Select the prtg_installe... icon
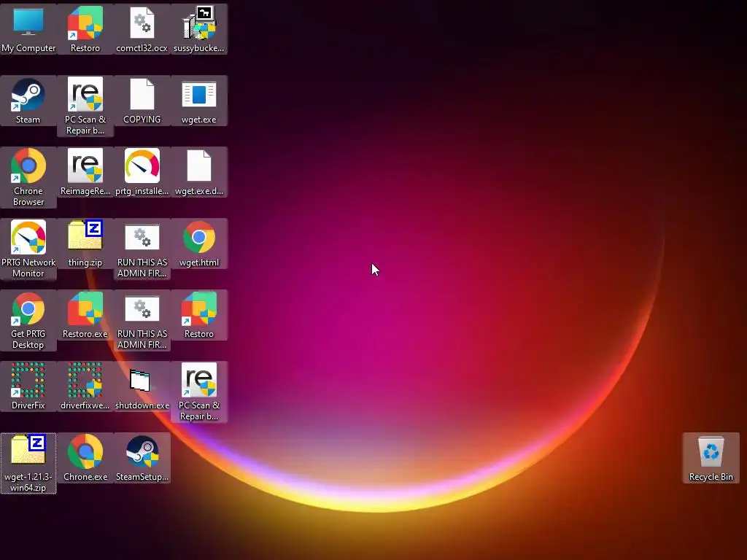Viewport: 747px width, 560px height. pos(142,172)
